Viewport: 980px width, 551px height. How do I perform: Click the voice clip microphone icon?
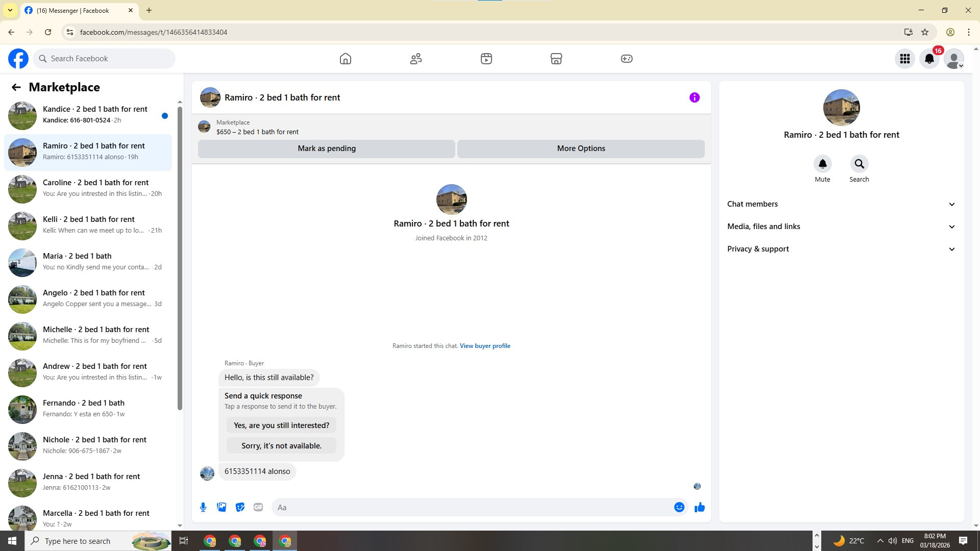point(203,507)
